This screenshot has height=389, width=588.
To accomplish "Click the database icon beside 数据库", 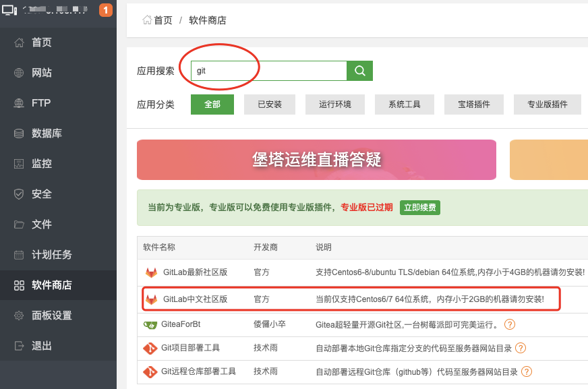I will [x=19, y=133].
